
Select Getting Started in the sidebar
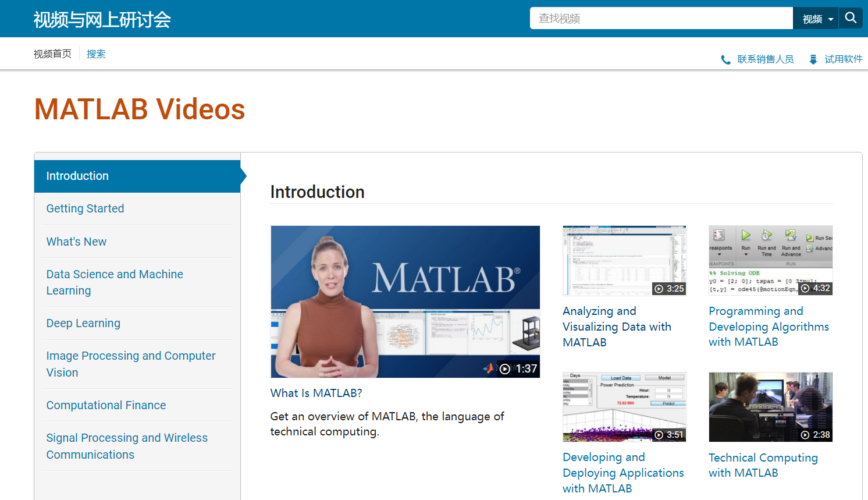pyautogui.click(x=85, y=208)
